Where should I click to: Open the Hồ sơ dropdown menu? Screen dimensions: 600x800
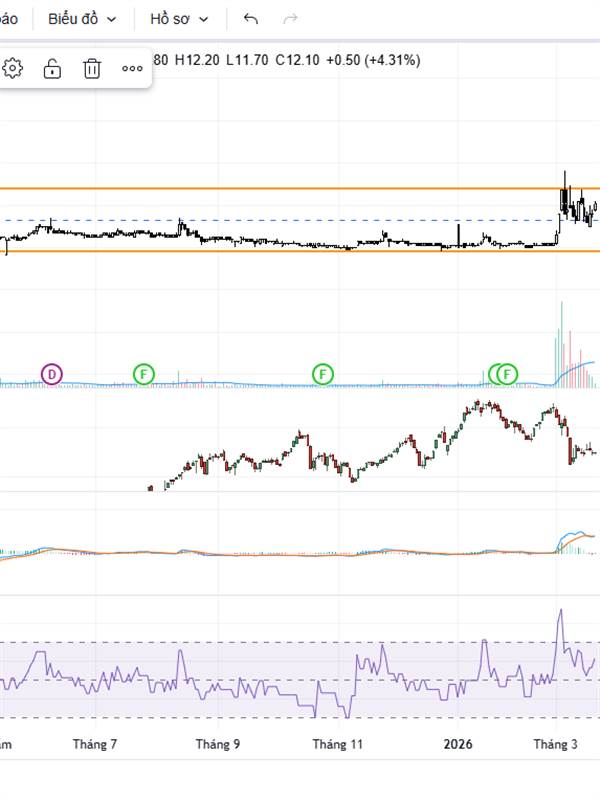tap(179, 19)
